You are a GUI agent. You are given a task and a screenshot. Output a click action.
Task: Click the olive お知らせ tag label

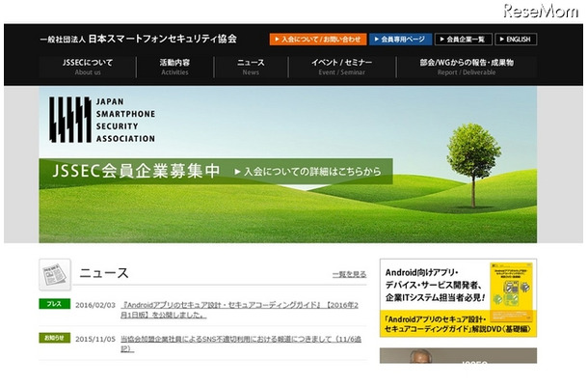pyautogui.click(x=54, y=338)
